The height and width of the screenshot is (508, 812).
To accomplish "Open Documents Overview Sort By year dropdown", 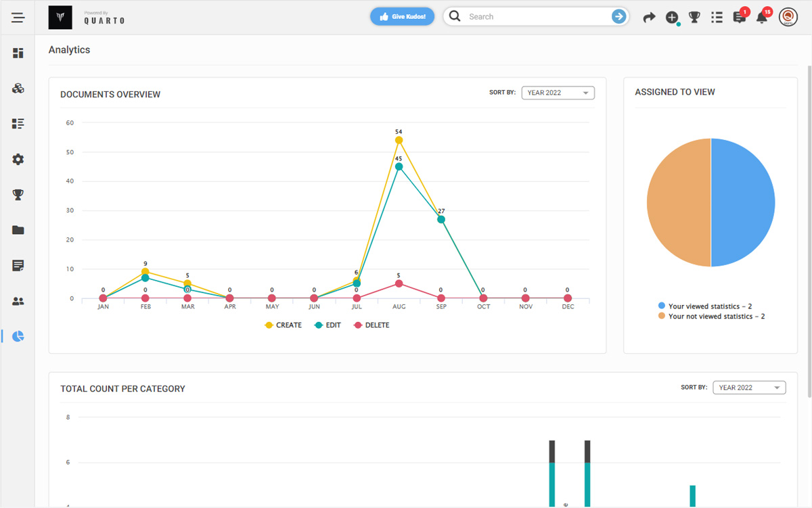I will (x=558, y=93).
